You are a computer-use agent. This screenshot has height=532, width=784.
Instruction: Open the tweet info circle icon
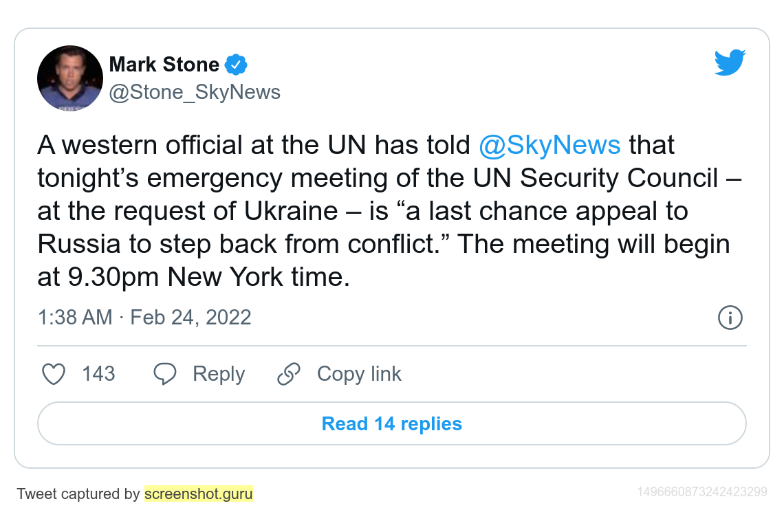tap(730, 318)
